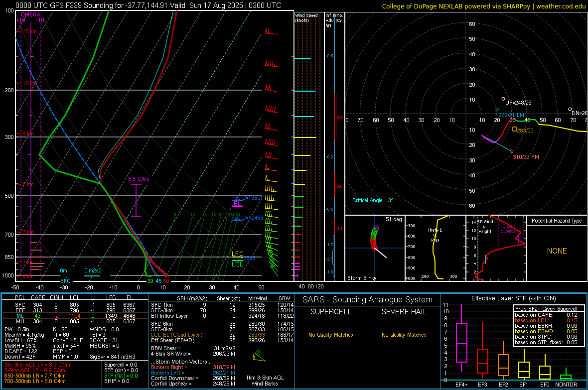The width and height of the screenshot is (588, 390).
Task: Click the SARS - Sounding Analogue System header
Action: point(368,300)
